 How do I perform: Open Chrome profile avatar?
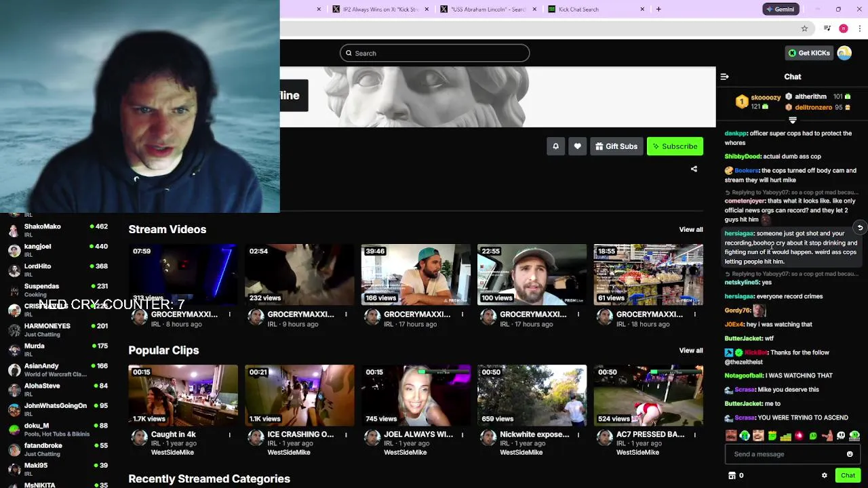[844, 28]
